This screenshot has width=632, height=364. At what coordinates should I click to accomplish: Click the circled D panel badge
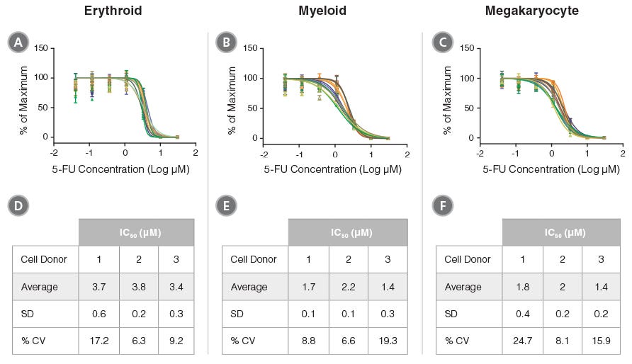[x=18, y=205]
